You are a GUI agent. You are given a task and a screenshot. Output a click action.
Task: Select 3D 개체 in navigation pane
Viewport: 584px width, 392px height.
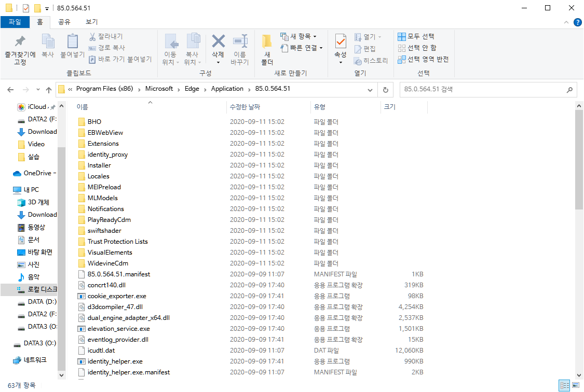[34, 202]
